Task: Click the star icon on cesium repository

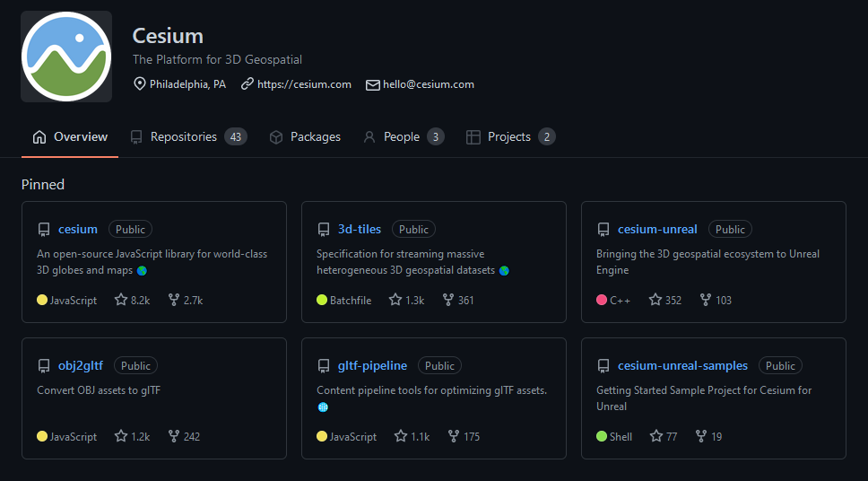Action: [x=121, y=300]
